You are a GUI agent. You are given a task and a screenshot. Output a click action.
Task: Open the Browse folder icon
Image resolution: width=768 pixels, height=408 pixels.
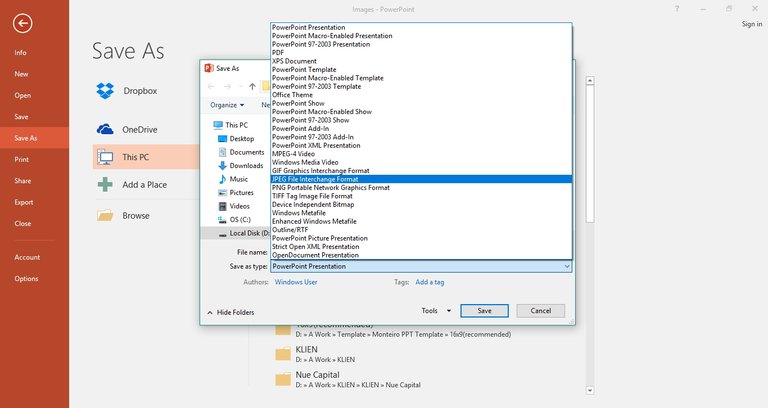(x=105, y=216)
